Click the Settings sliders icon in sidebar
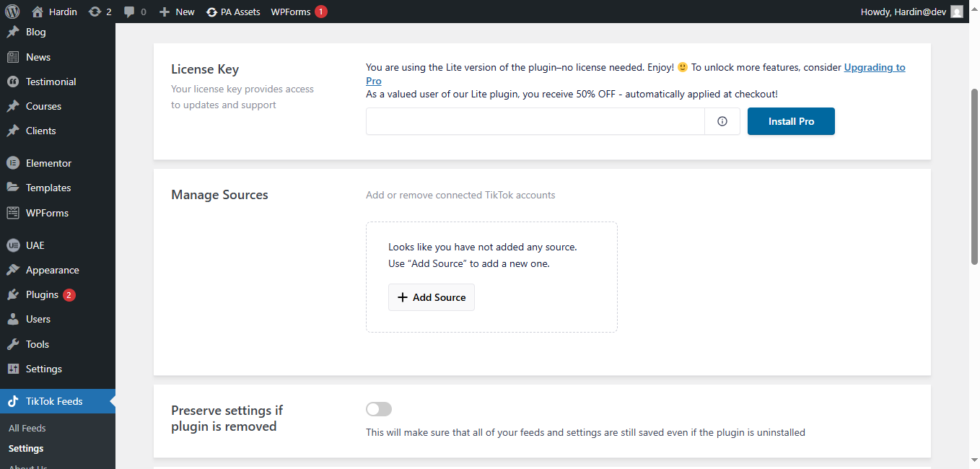Image resolution: width=980 pixels, height=469 pixels. click(13, 369)
